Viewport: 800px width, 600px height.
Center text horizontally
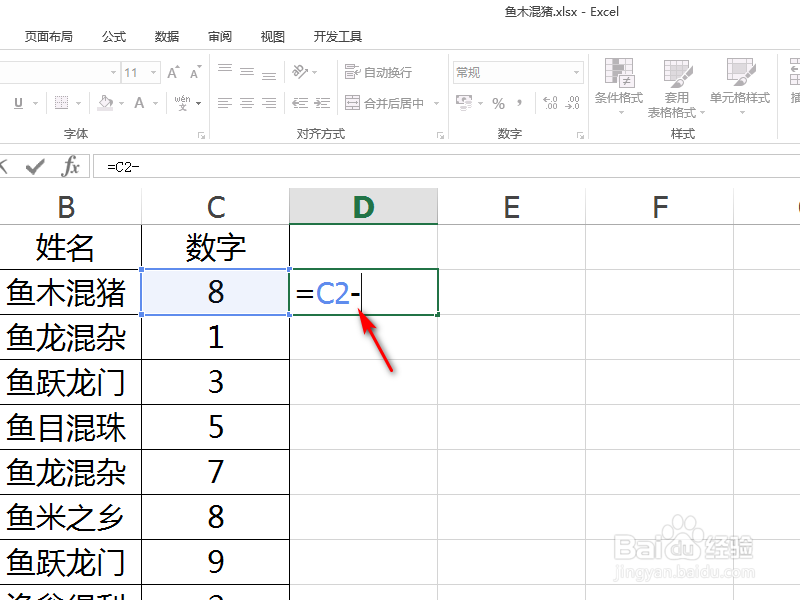247,103
